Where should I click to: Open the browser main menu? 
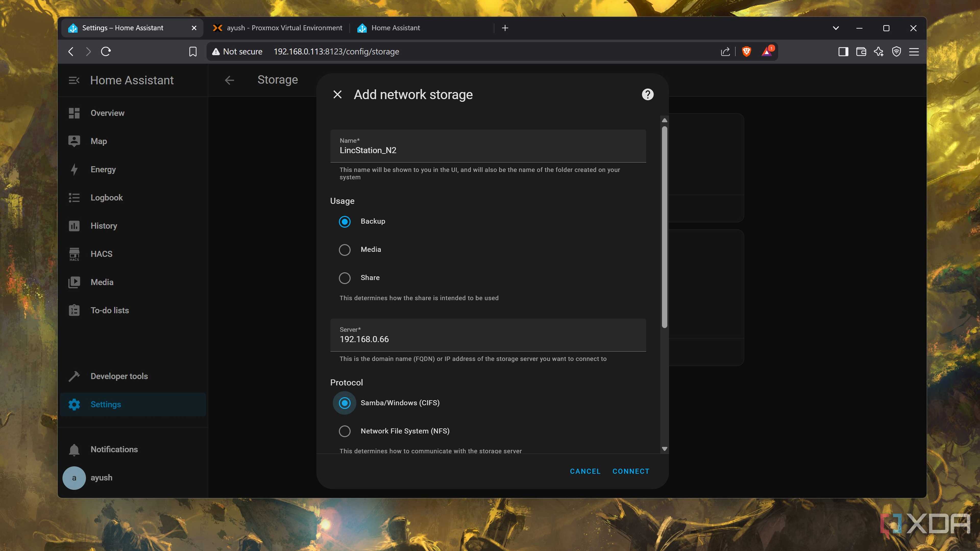914,51
